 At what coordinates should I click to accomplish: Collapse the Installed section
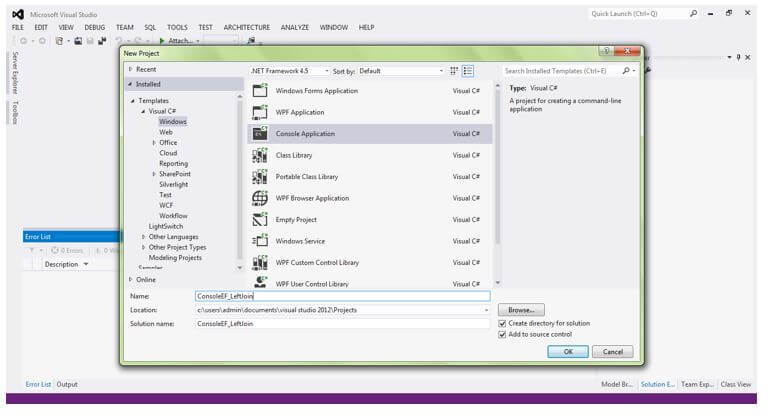coord(131,84)
